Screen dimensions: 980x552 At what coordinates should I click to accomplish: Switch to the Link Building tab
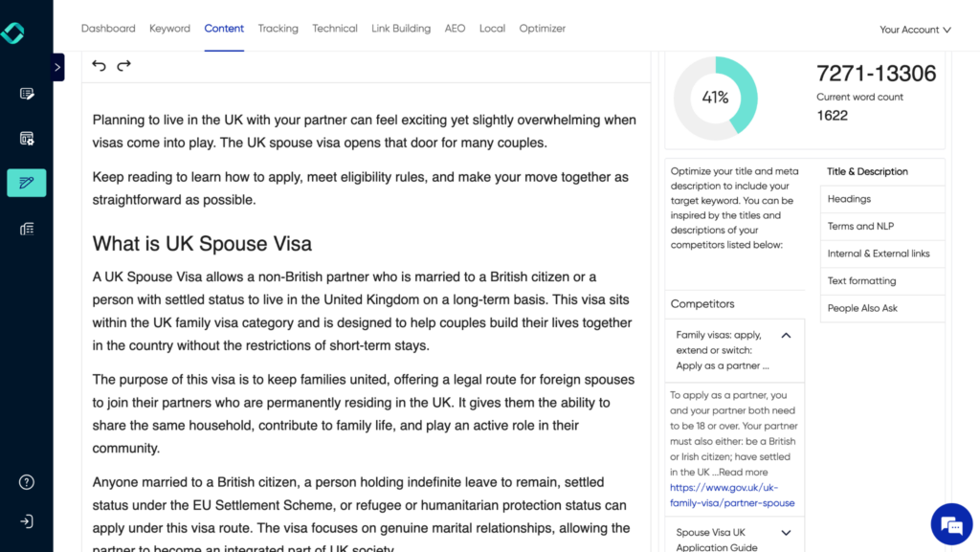pos(401,28)
